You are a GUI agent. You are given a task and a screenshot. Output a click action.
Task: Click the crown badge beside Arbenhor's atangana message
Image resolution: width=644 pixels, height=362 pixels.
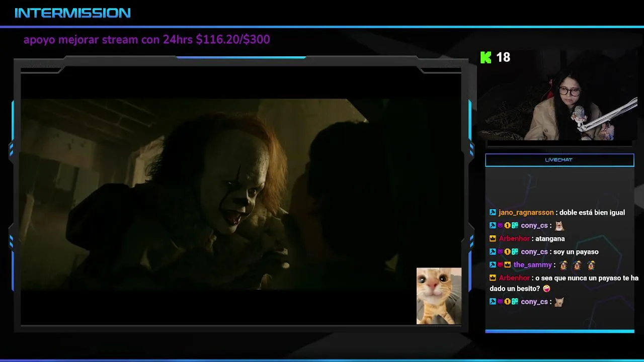[x=493, y=239]
